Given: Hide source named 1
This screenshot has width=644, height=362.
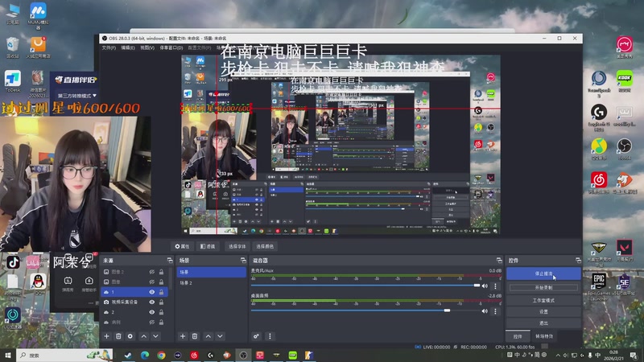Looking at the screenshot, I should [x=151, y=292].
